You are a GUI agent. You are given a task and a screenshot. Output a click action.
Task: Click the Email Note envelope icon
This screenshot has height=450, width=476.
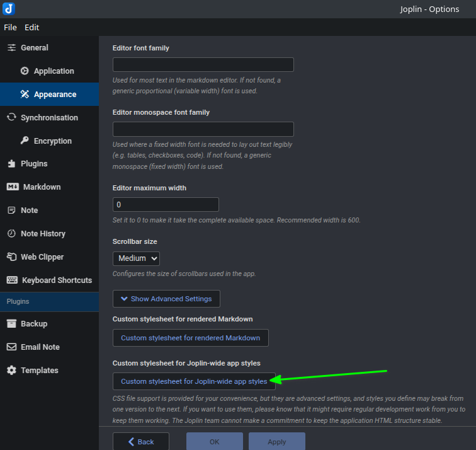point(11,347)
